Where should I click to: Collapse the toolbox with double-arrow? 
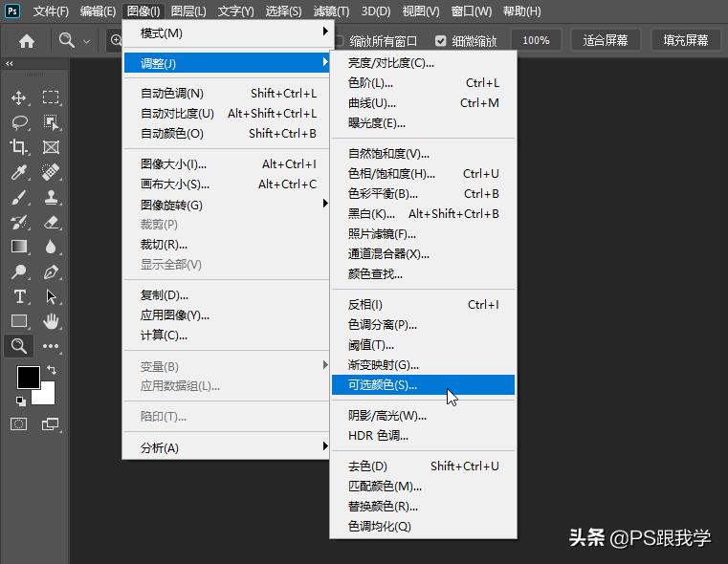[x=10, y=63]
